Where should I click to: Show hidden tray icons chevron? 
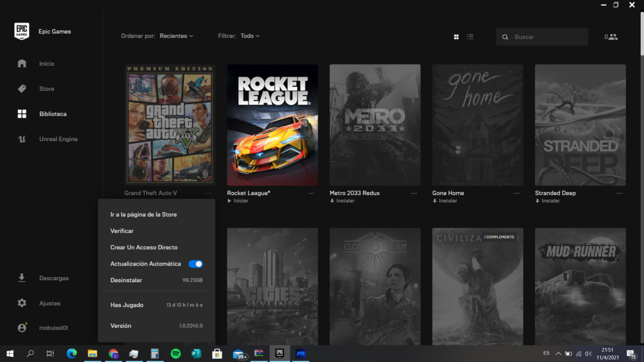558,354
